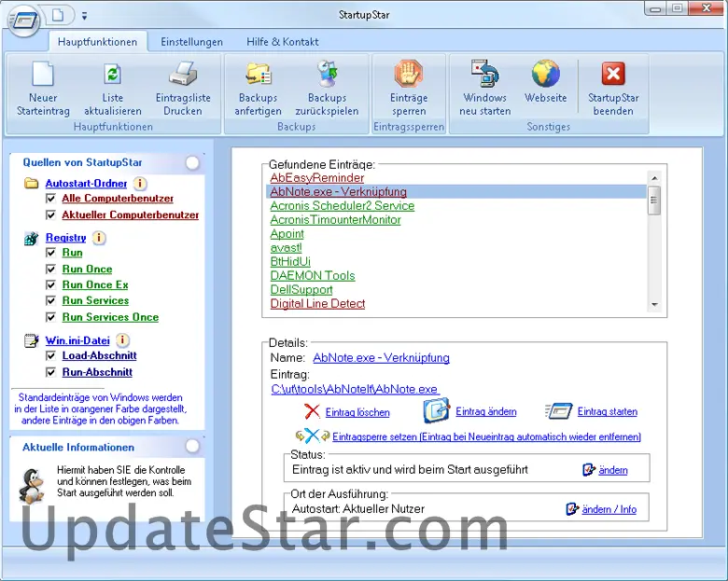This screenshot has width=728, height=581.
Task: Select Acronis Scheduler2 Service entry
Action: 343,205
